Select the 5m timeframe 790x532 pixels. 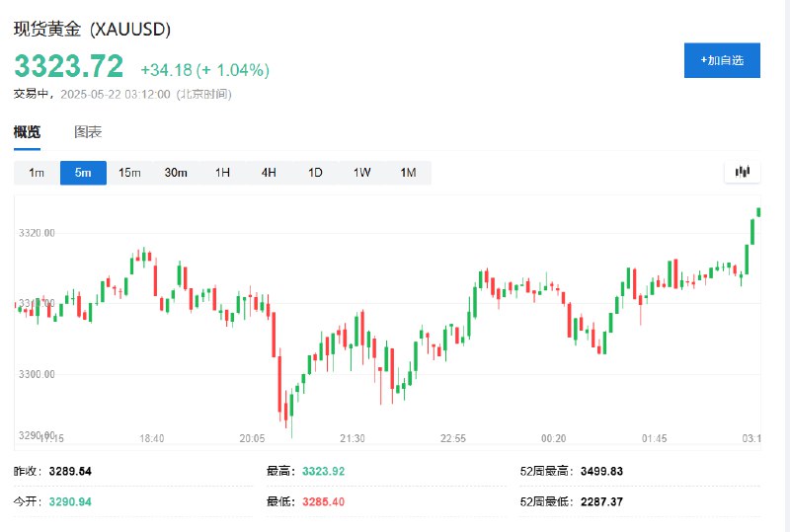pos(83,173)
